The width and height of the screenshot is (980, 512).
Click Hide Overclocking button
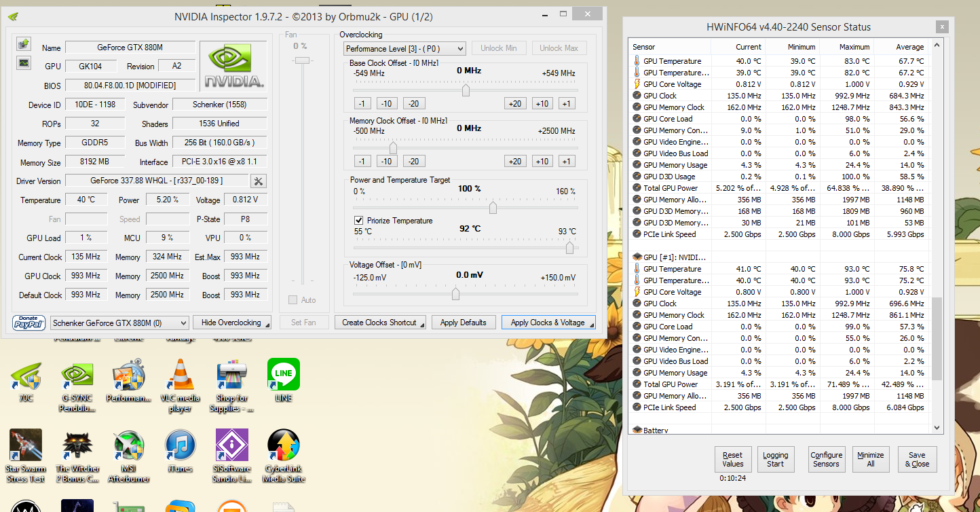(231, 323)
